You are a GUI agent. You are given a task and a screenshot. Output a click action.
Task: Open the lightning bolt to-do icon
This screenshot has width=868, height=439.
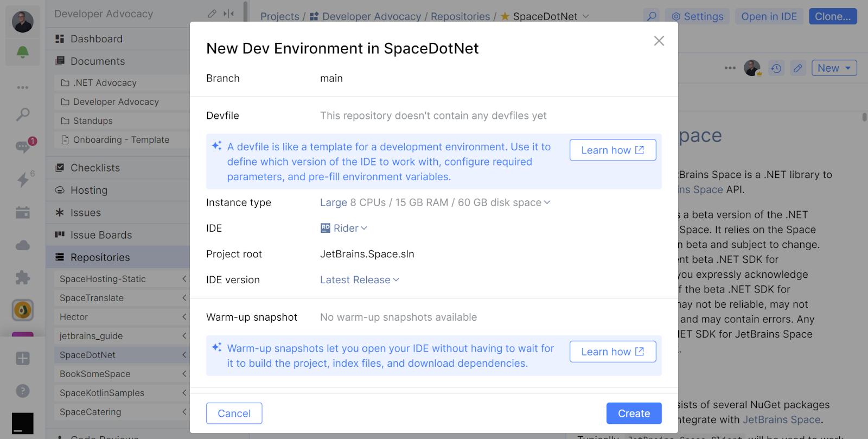23,180
